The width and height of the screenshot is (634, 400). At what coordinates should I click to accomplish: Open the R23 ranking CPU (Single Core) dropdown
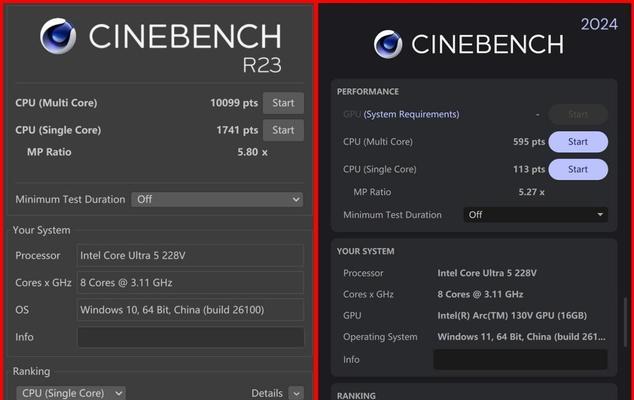[x=71, y=393]
